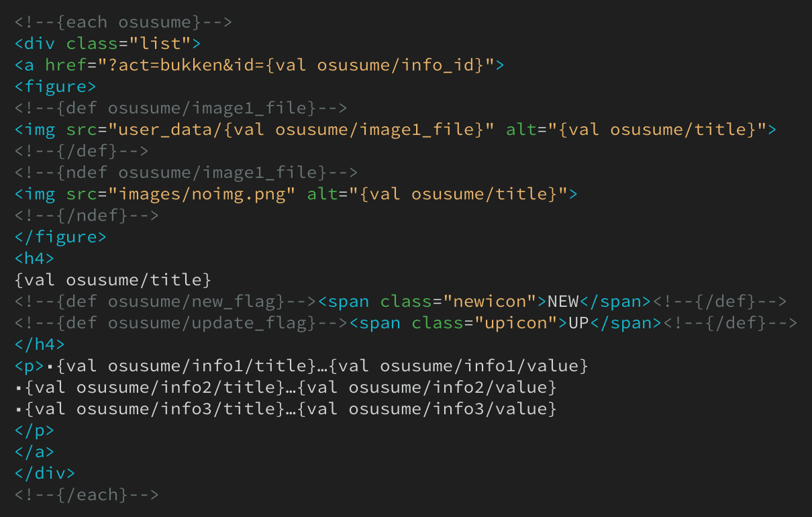Screen dimensions: 812x517
Task: Click the closing figure tag
Action: click(61, 237)
